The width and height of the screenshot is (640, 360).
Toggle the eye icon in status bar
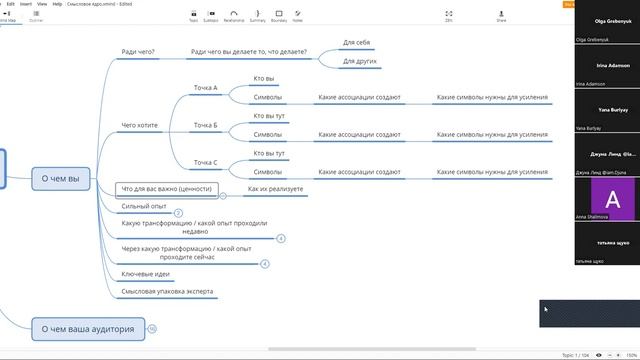599,355
